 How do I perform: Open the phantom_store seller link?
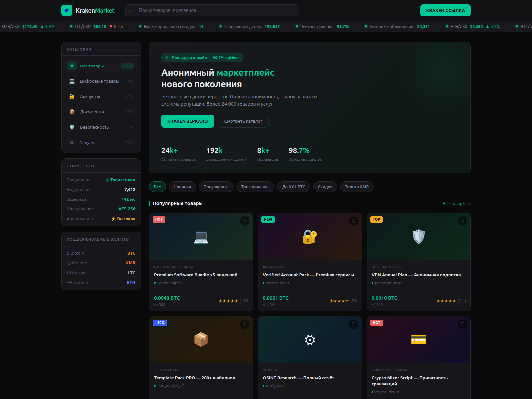[x=388, y=283]
